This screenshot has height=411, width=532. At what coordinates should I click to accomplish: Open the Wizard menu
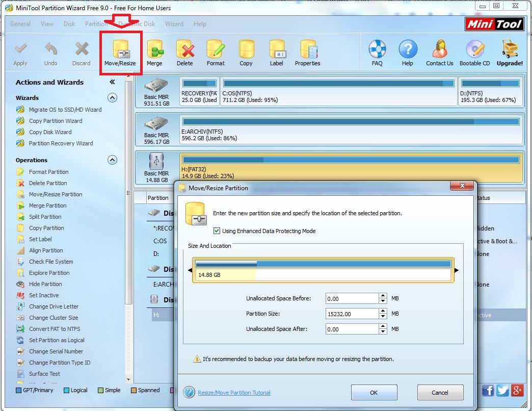174,24
